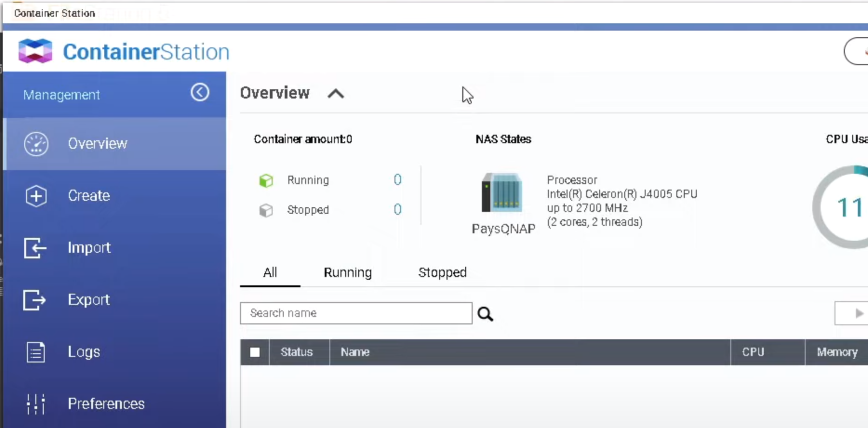Image resolution: width=868 pixels, height=428 pixels.
Task: Click the Preferences sliders icon in the sidebar
Action: click(x=36, y=404)
